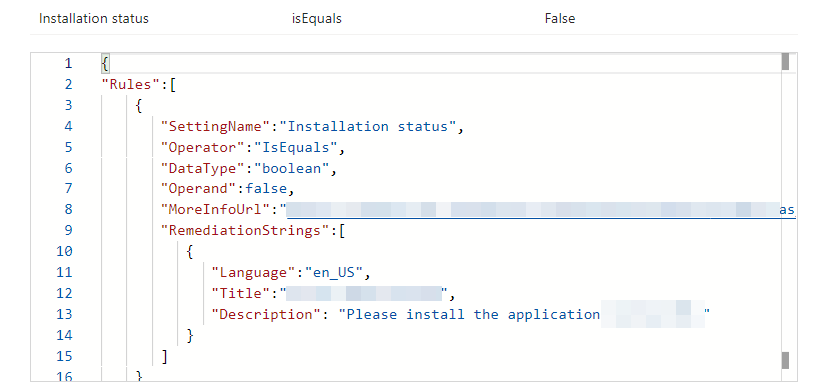The width and height of the screenshot is (828, 385).
Task: Click line number 11 in the gutter
Action: click(64, 273)
